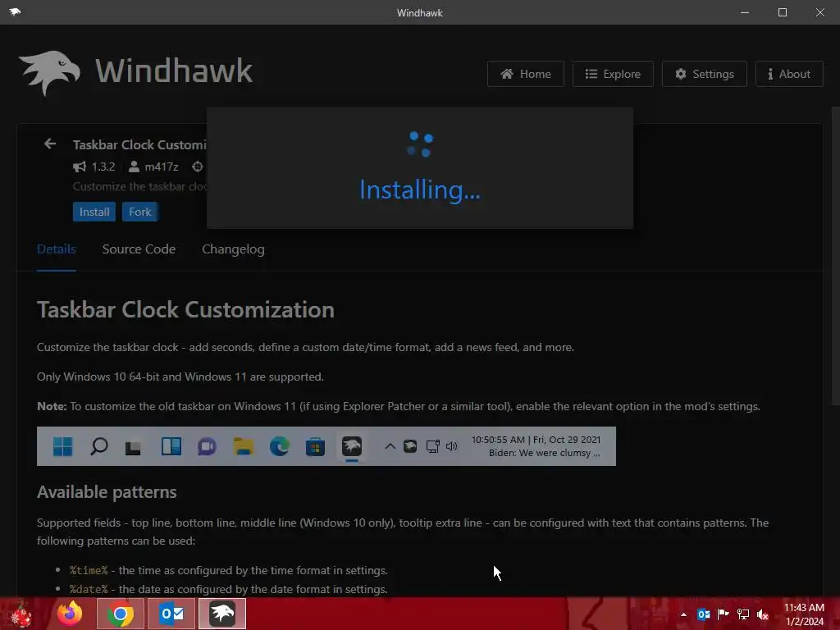Click the Explore list icon
The height and width of the screenshot is (630, 840).
(591, 74)
